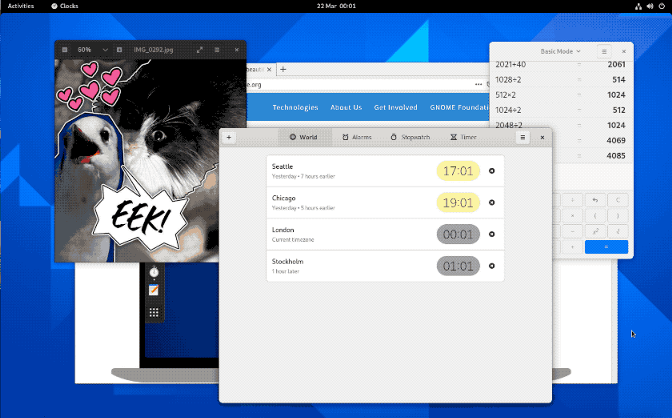Click the 1024÷2 history entry in Calculator
This screenshot has height=418, width=672.
click(508, 110)
